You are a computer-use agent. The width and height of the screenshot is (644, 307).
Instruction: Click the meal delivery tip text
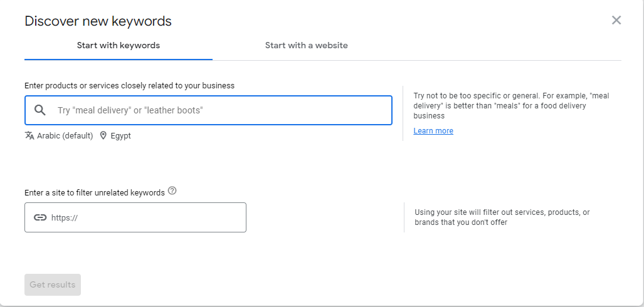(511, 106)
